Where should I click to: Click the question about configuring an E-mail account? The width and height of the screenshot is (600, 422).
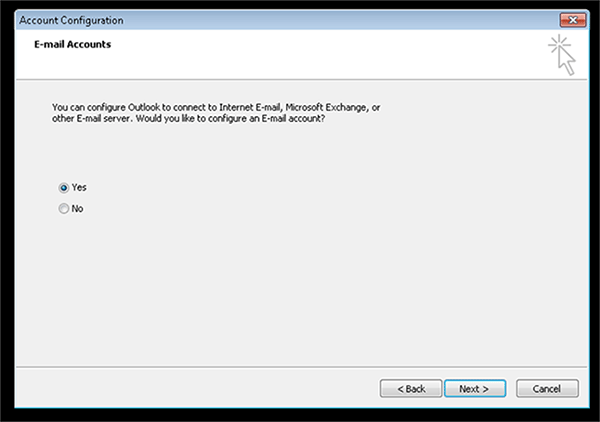click(x=230, y=119)
